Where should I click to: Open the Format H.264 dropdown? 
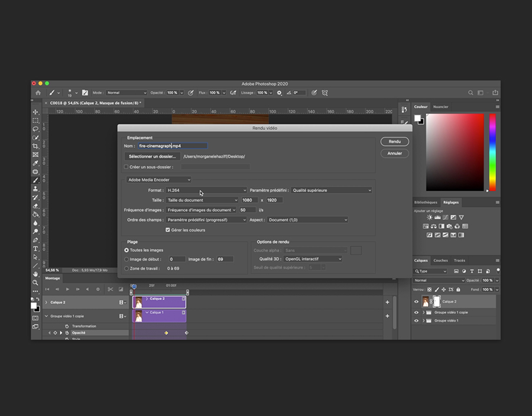coord(206,190)
